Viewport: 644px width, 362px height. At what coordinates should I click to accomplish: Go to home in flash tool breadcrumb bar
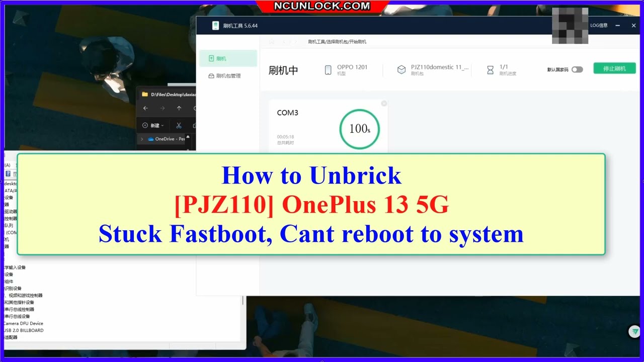(x=272, y=42)
